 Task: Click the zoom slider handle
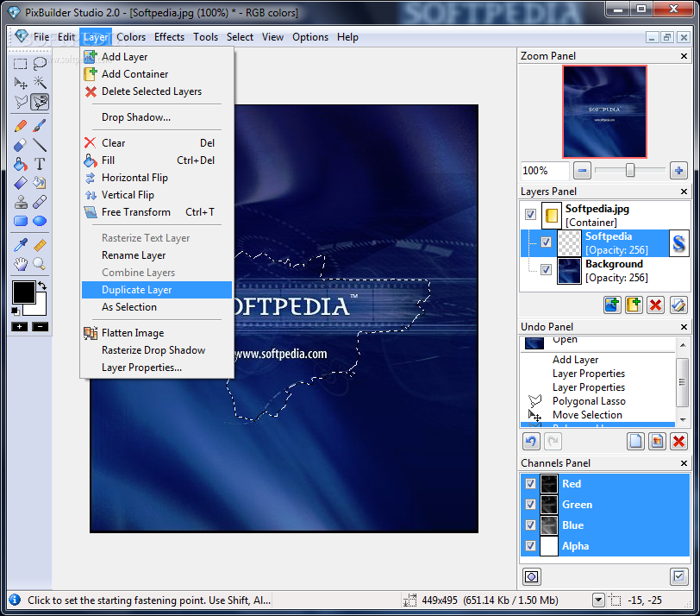630,170
